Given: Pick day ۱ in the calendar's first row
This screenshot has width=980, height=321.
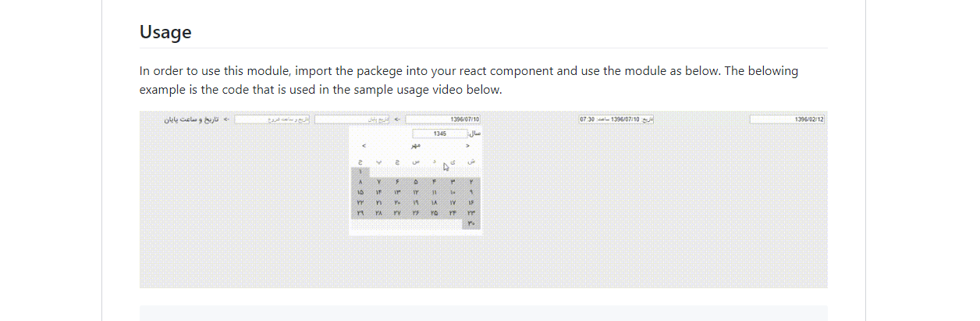Looking at the screenshot, I should click(360, 170).
